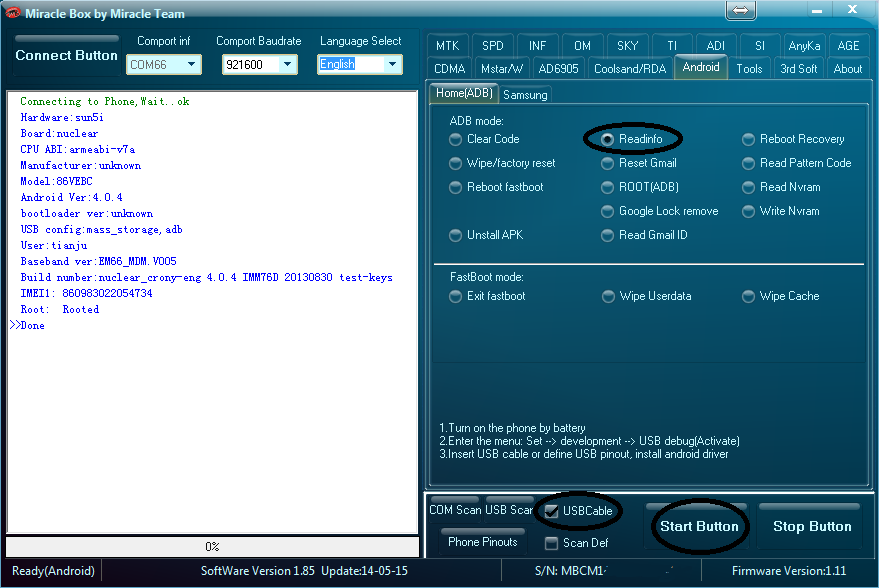Open Phone Pinouts
879x588 pixels.
click(483, 541)
